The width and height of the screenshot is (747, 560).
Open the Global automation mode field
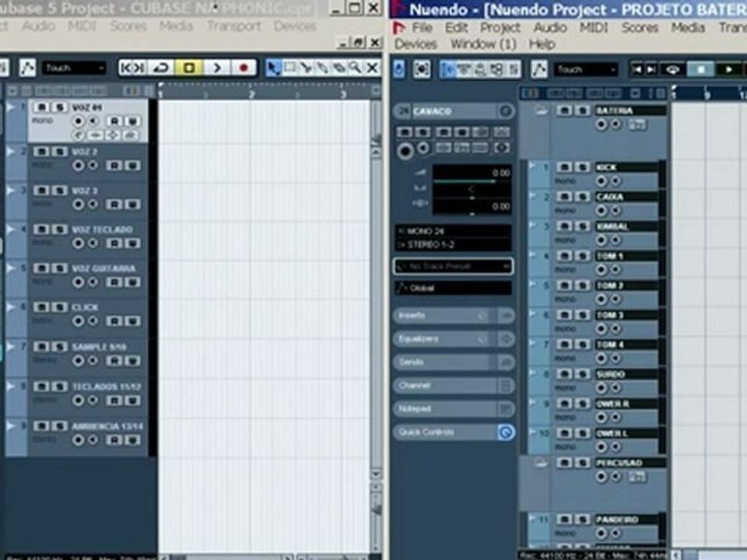(453, 288)
